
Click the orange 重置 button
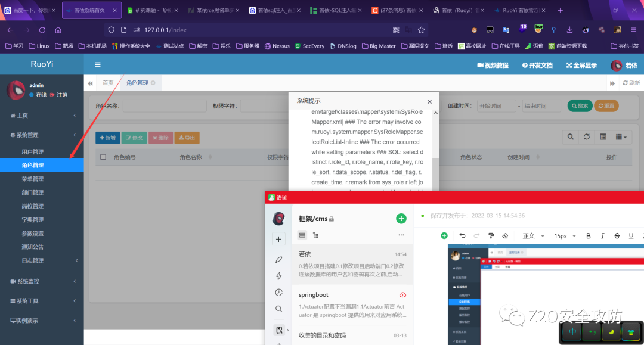pos(606,106)
